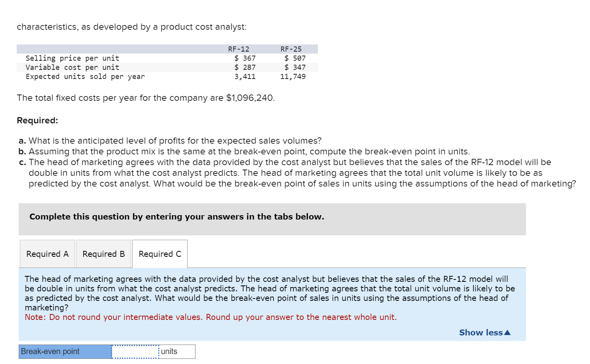Image resolution: width=590 pixels, height=364 pixels.
Task: Collapse the question using Show less
Action: pos(480,332)
